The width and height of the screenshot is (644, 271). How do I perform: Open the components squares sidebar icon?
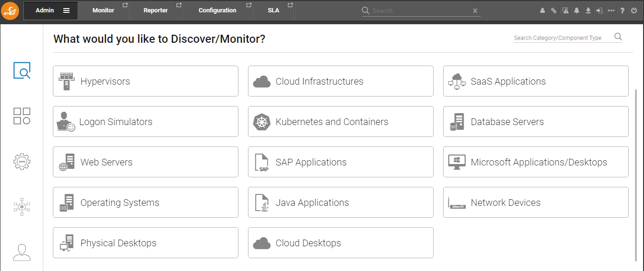point(22,116)
